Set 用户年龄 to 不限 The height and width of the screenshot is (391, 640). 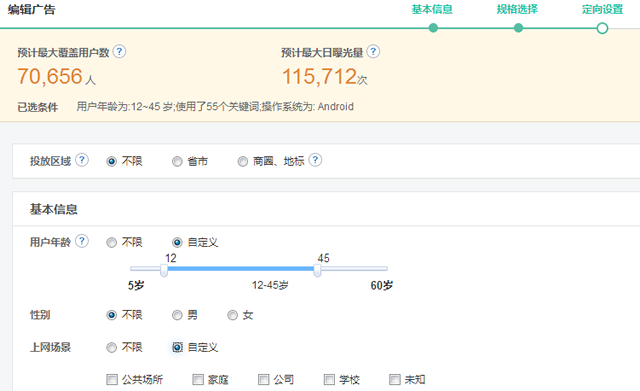[x=111, y=243]
